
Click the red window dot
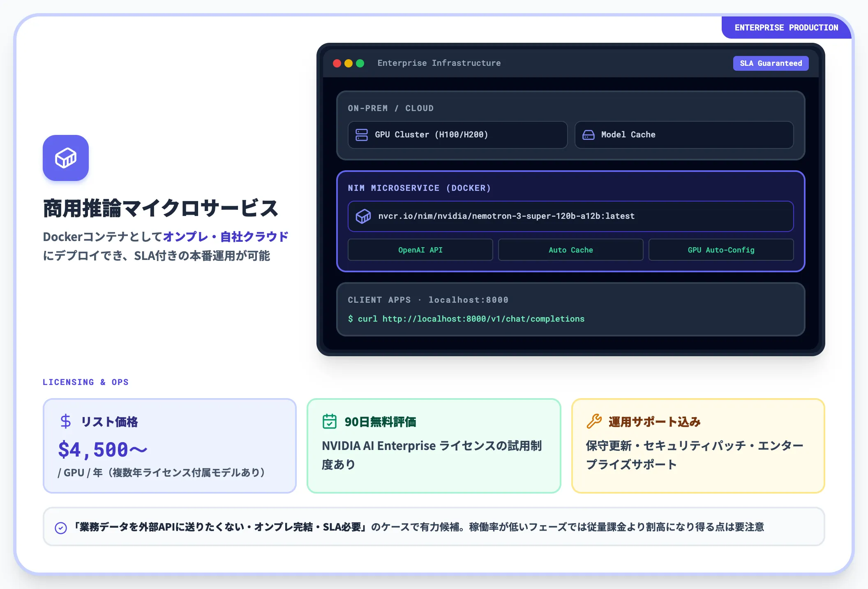337,63
